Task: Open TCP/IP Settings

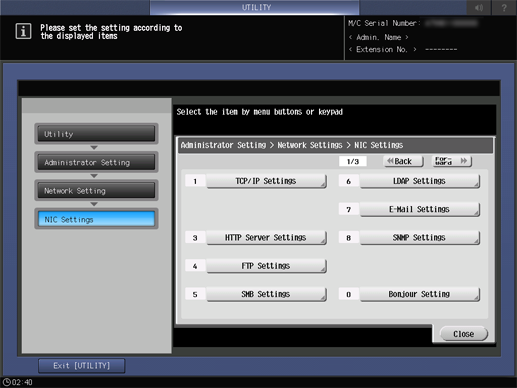Action: tap(266, 181)
